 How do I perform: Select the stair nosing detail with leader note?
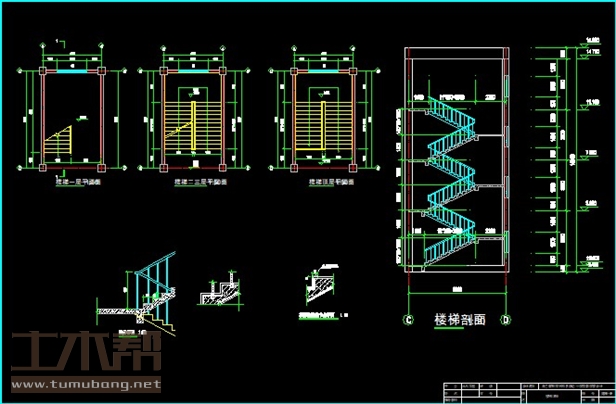[x=320, y=290]
